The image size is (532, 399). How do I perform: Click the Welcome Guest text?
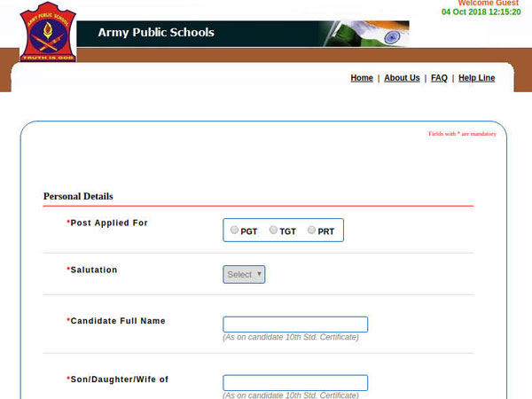click(x=488, y=4)
